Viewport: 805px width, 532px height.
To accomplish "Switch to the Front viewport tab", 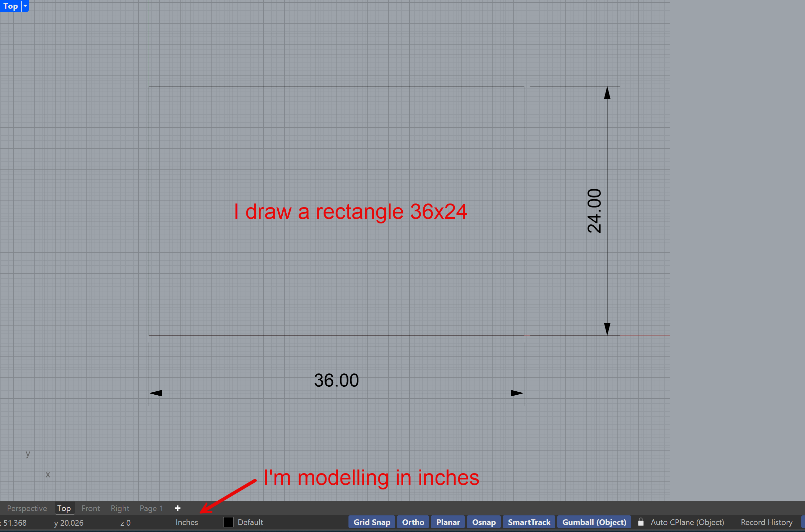I will coord(90,508).
